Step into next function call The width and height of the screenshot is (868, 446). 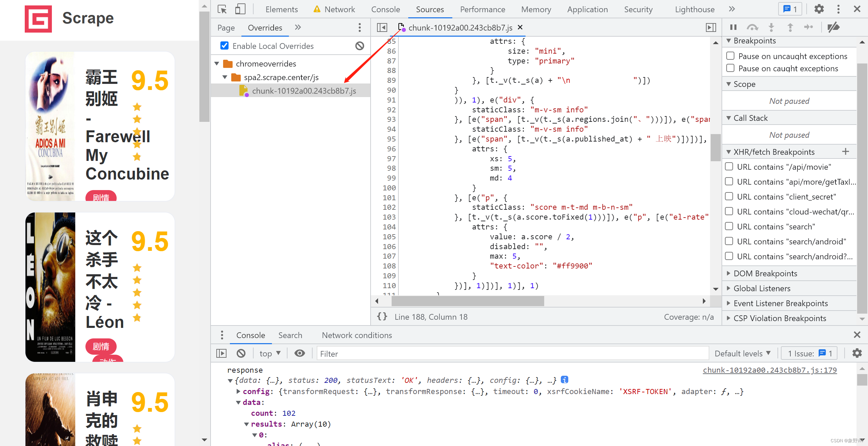click(x=771, y=27)
